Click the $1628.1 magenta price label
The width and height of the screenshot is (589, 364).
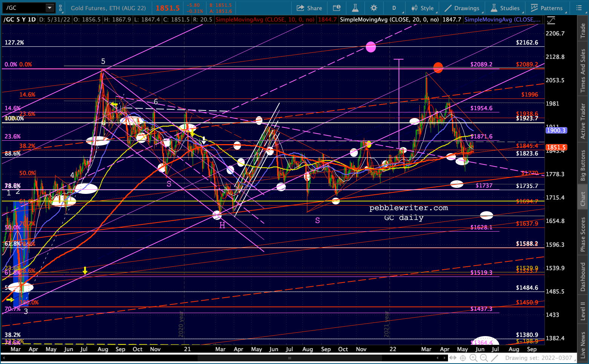point(481,227)
